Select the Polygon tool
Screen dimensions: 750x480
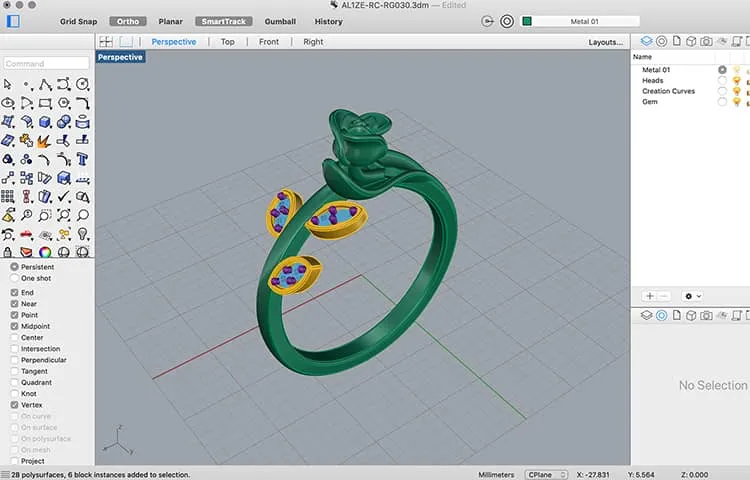tap(64, 103)
